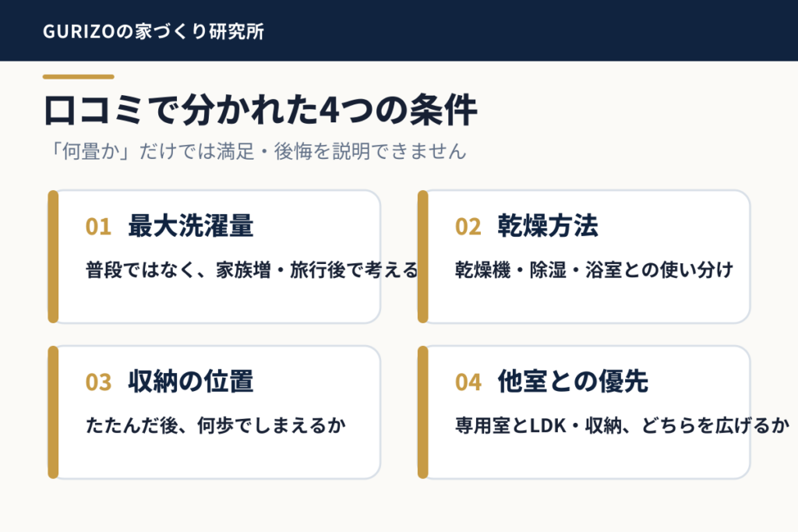Click the number 02 label

(x=468, y=227)
